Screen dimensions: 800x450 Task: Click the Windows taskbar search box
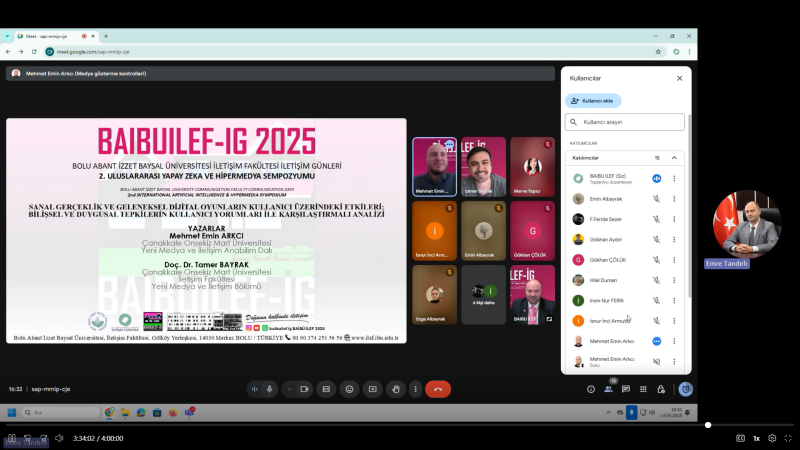(x=61, y=412)
